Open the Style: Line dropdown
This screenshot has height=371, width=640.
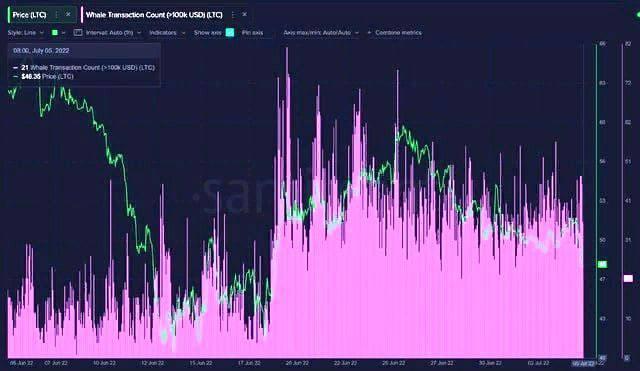[x=26, y=33]
